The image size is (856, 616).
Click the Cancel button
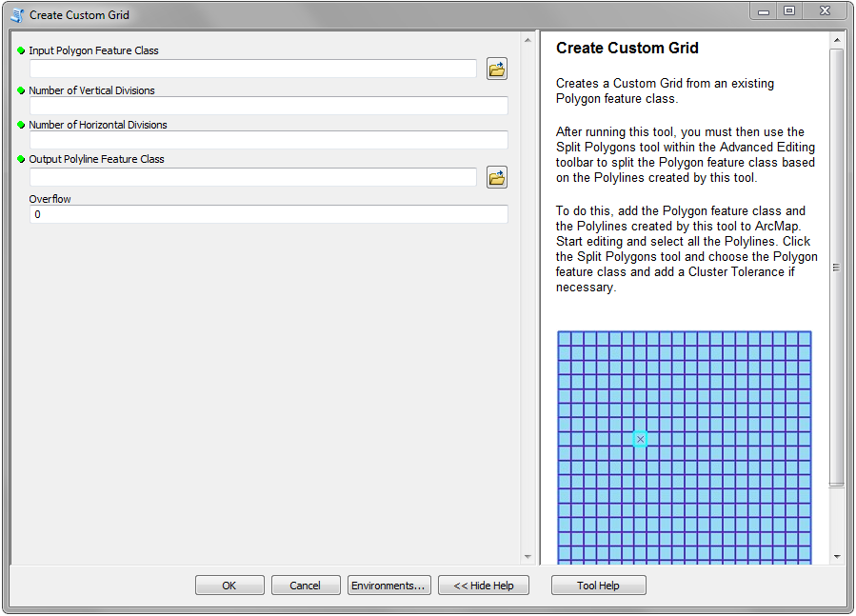pos(305,586)
